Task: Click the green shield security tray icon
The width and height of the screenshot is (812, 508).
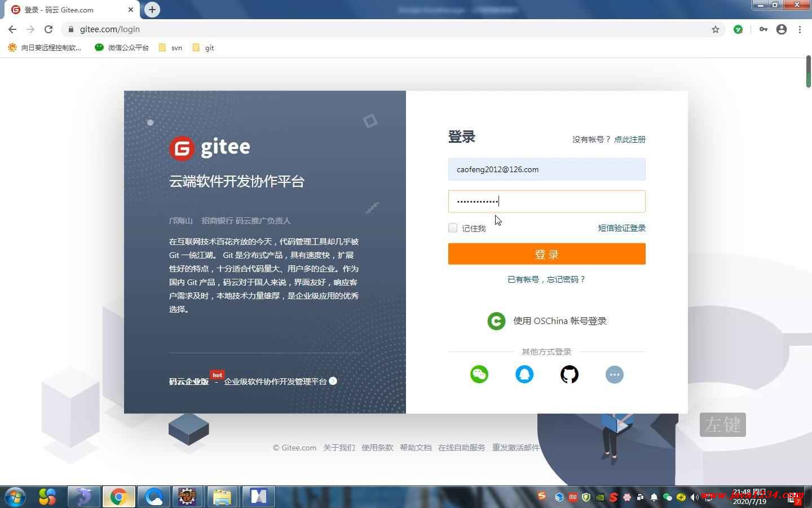Action: pos(586,497)
